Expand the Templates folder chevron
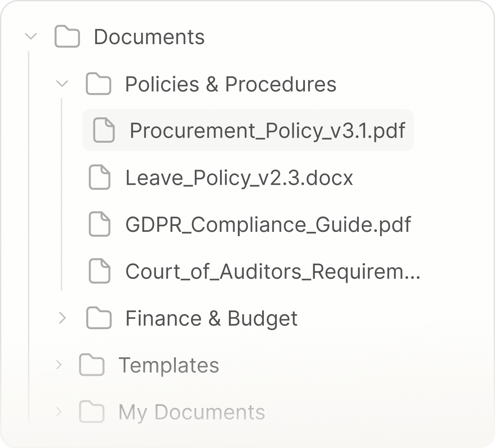The height and width of the screenshot is (448, 495). 59,365
